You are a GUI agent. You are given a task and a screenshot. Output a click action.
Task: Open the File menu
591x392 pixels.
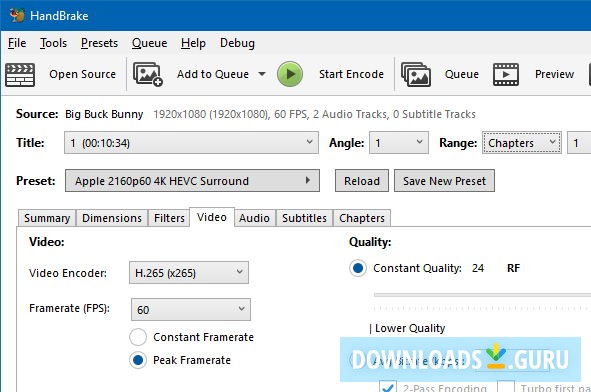[17, 43]
